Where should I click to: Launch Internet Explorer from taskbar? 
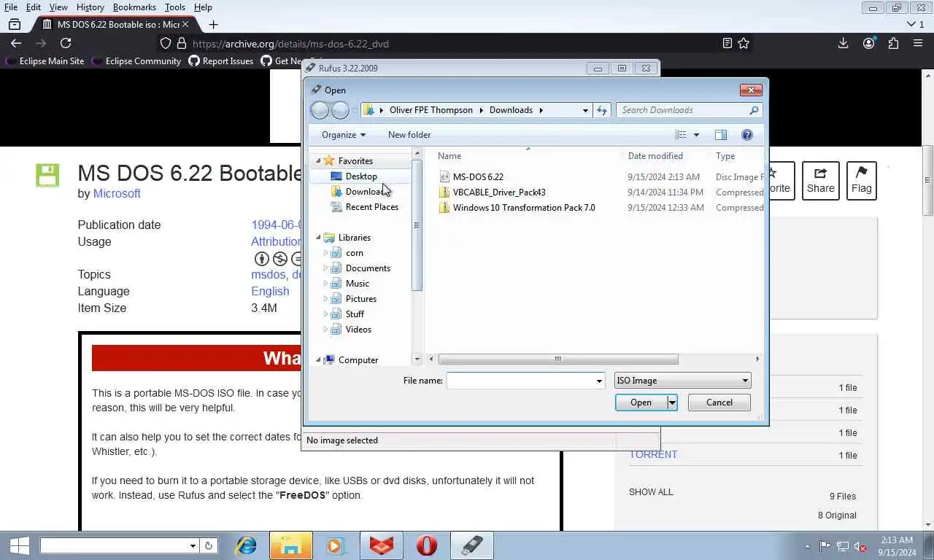(246, 545)
